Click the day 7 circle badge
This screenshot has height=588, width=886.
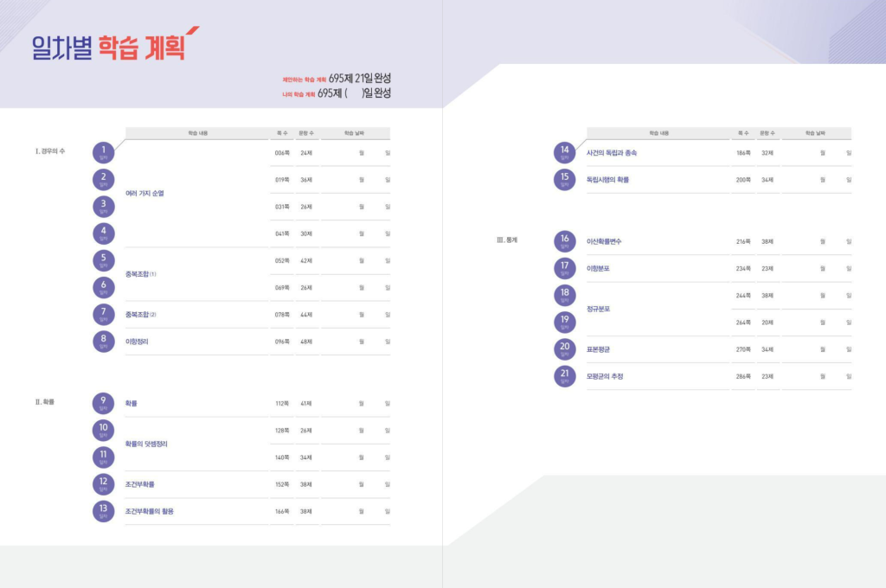(x=103, y=314)
